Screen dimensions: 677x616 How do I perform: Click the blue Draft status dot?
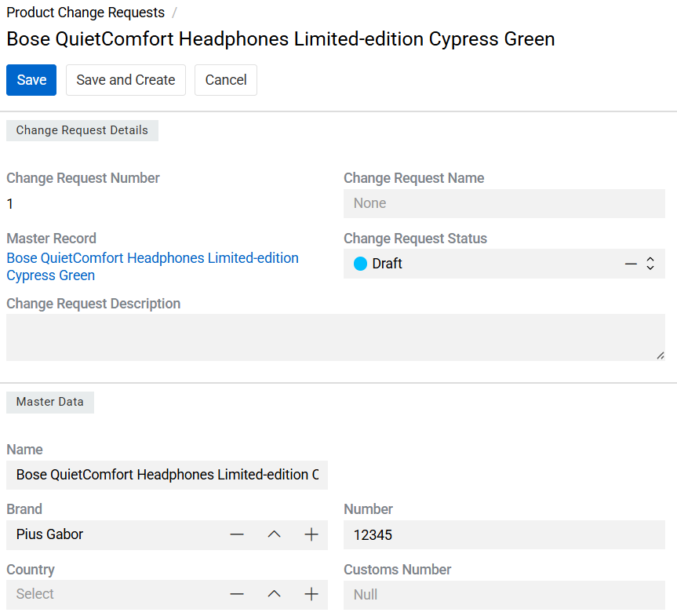click(x=361, y=264)
